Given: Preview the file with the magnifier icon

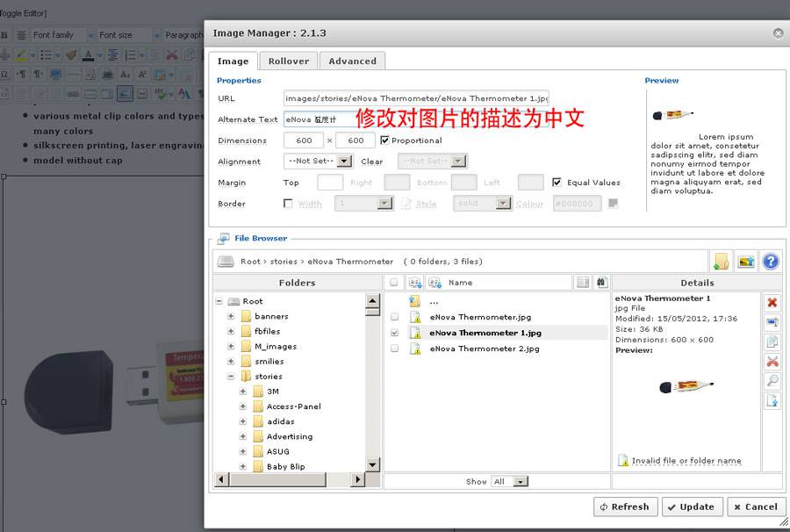Looking at the screenshot, I should (772, 381).
